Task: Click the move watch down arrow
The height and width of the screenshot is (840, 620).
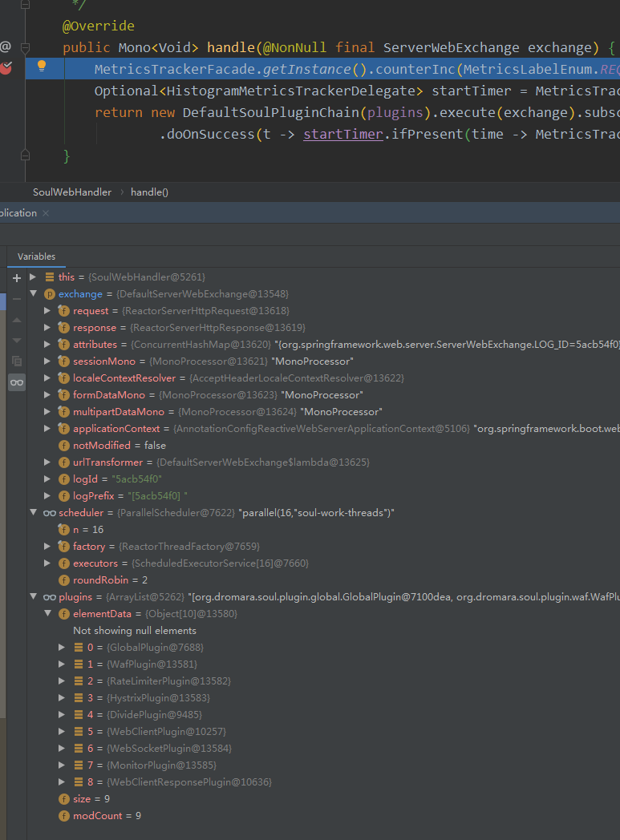Action: click(x=17, y=340)
